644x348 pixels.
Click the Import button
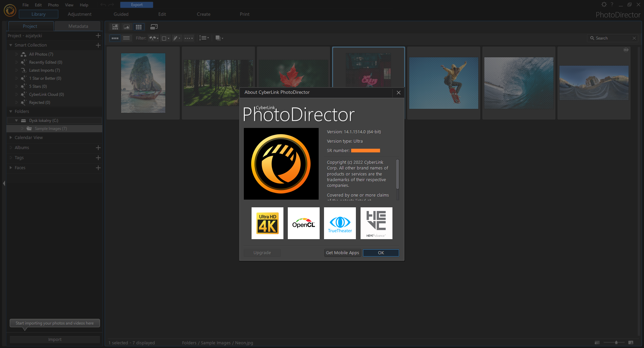point(55,340)
